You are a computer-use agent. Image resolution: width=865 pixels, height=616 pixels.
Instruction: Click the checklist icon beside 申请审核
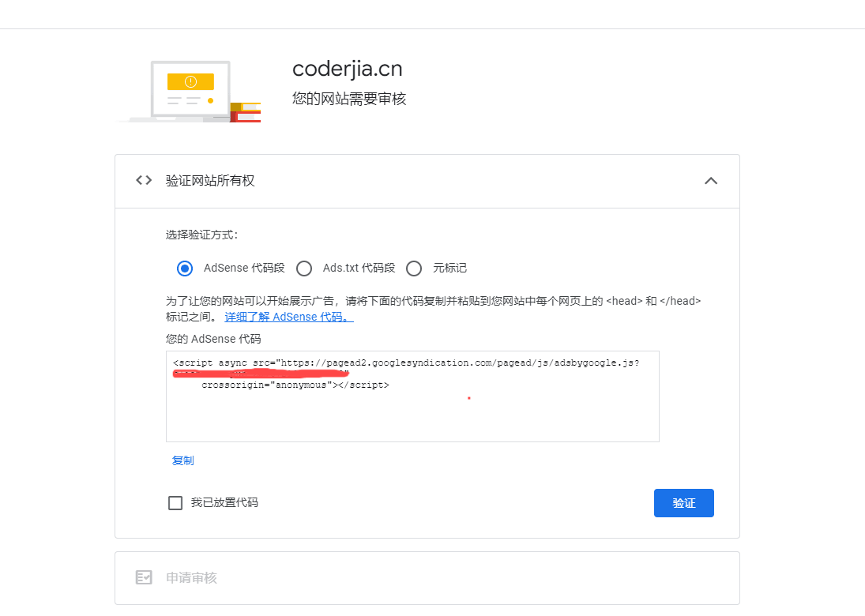pyautogui.click(x=144, y=577)
